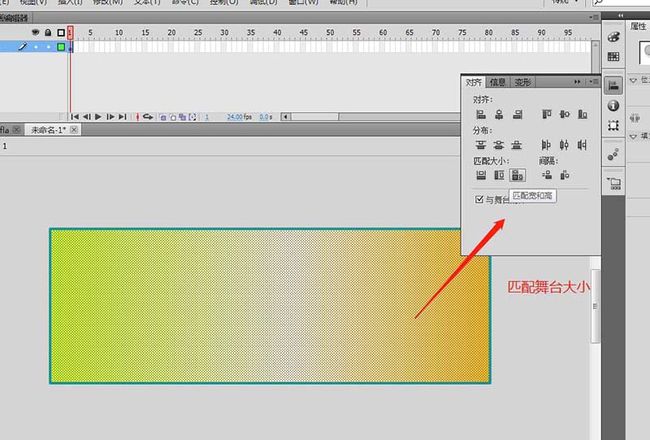
Task: Open the motion presets dots icon in dock
Action: (613, 155)
